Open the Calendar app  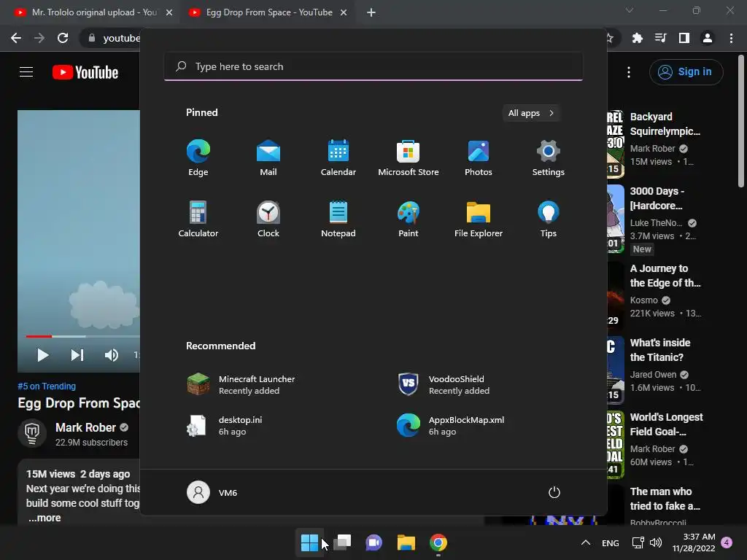338,158
